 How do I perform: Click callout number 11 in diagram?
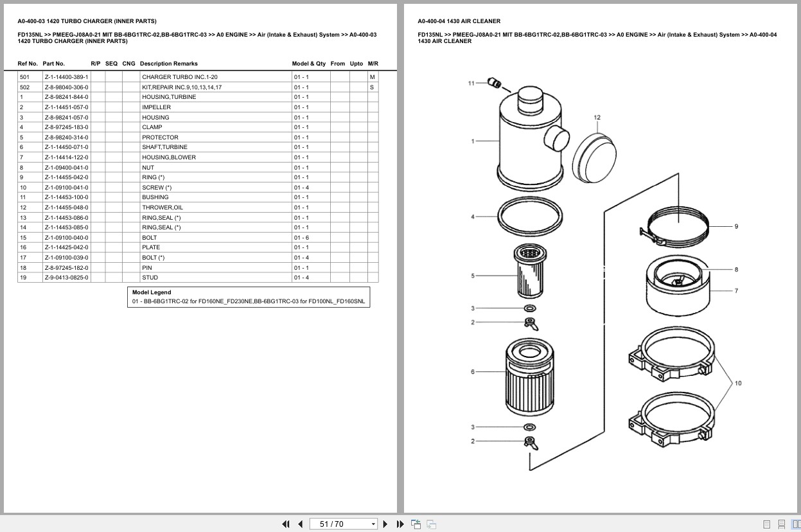point(471,83)
